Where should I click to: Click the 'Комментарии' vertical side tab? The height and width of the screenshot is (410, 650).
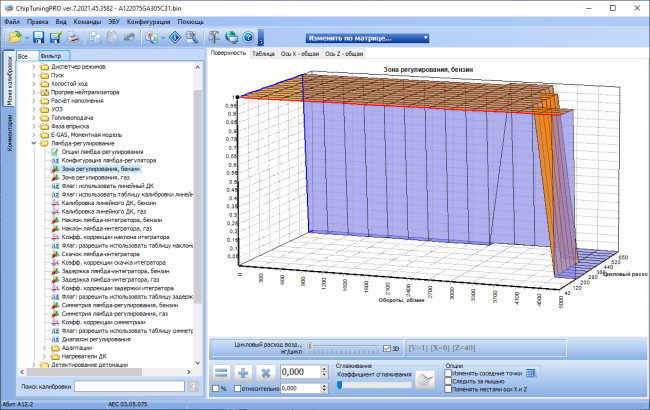pos(9,133)
